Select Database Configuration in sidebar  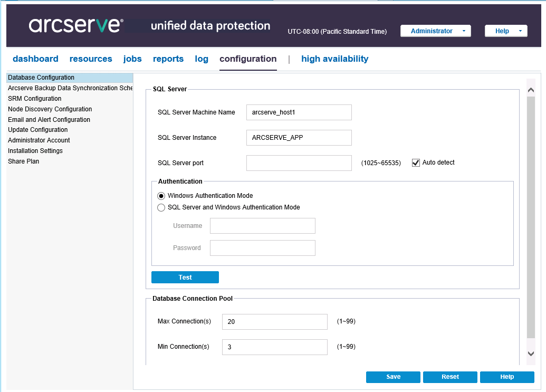tap(70, 78)
